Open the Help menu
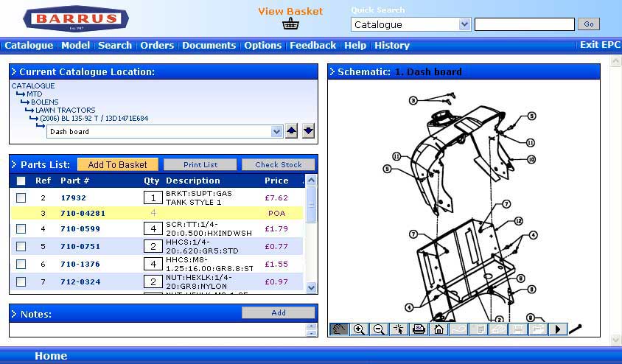 [x=355, y=45]
